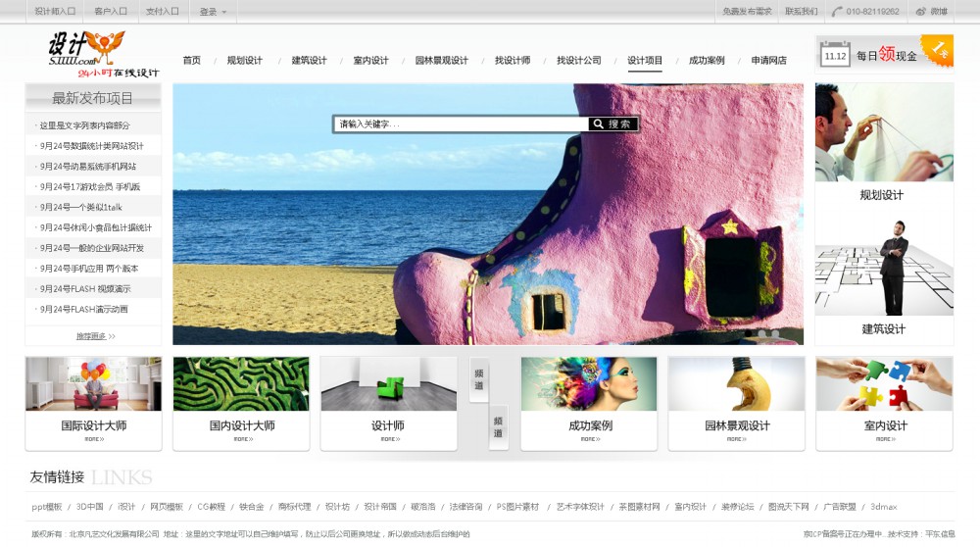Open list item 9月24号FLASH 视频演示
The image size is (980, 547).
click(x=85, y=289)
